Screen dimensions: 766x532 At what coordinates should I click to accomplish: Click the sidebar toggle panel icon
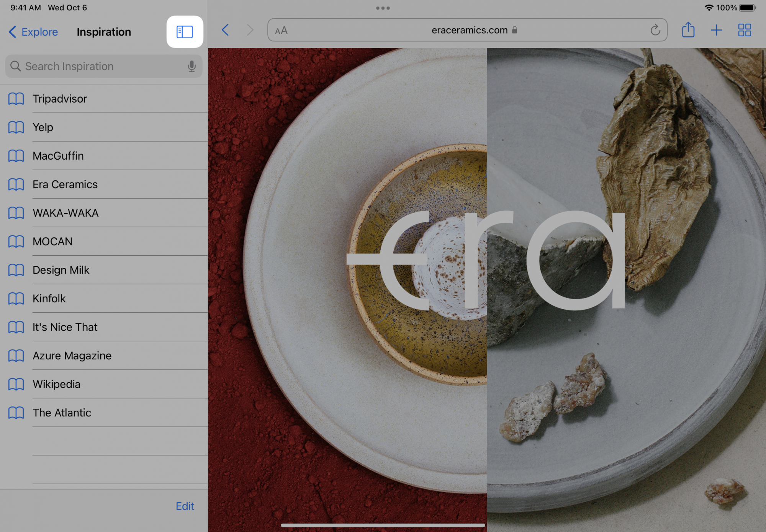pos(185,32)
